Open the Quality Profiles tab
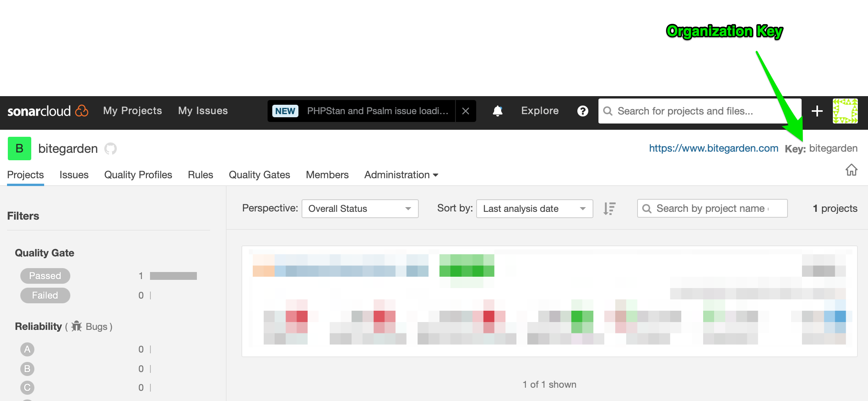Image resolution: width=868 pixels, height=401 pixels. tap(138, 175)
